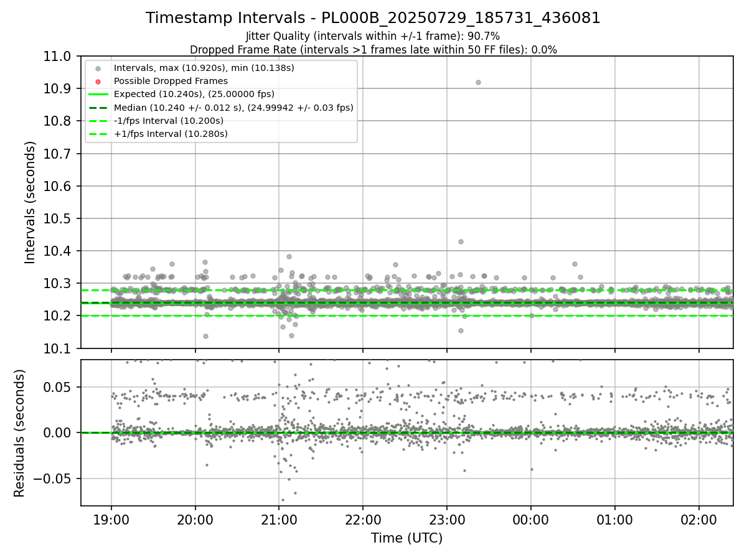Select legend entry "+1/fps Interval (10.280s)"

coord(171,134)
